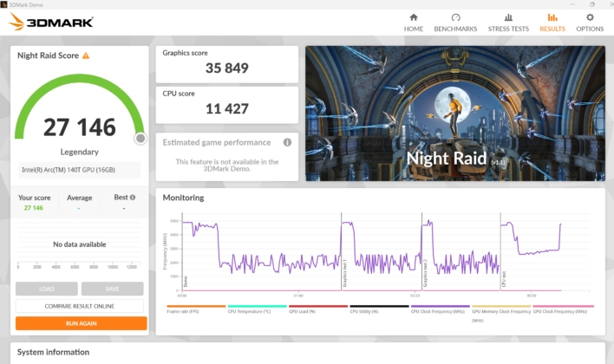Viewport: 614px width, 364px height.
Task: Toggle the GPU Load legend
Action: 303,311
